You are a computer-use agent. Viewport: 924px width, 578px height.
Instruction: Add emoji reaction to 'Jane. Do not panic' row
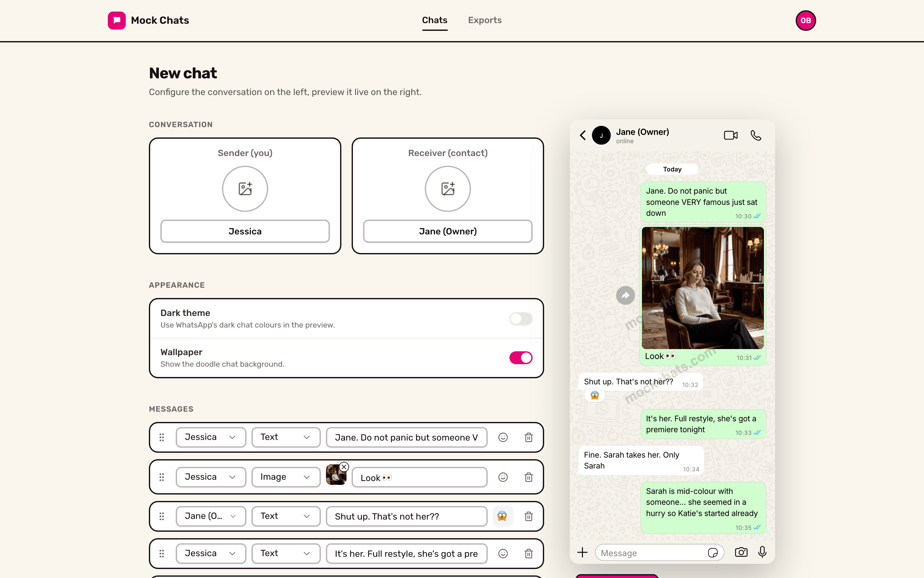(503, 437)
